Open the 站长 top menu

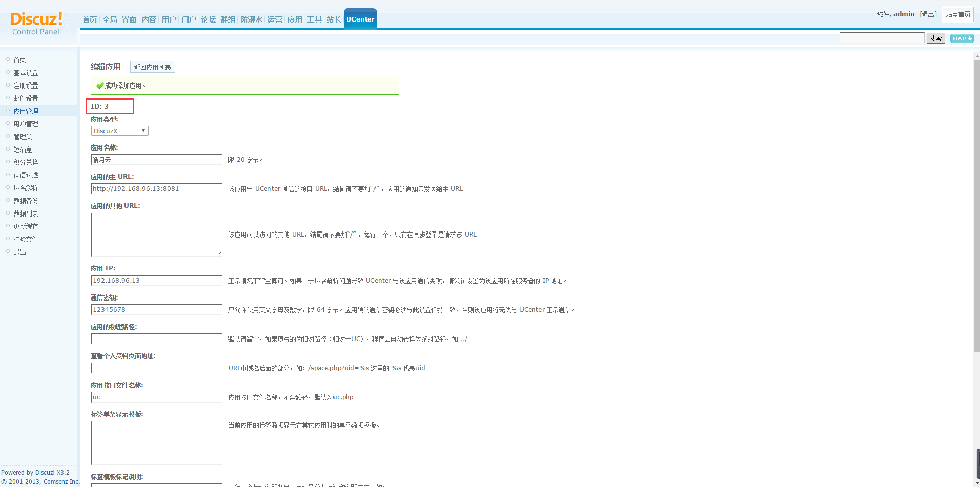click(334, 19)
